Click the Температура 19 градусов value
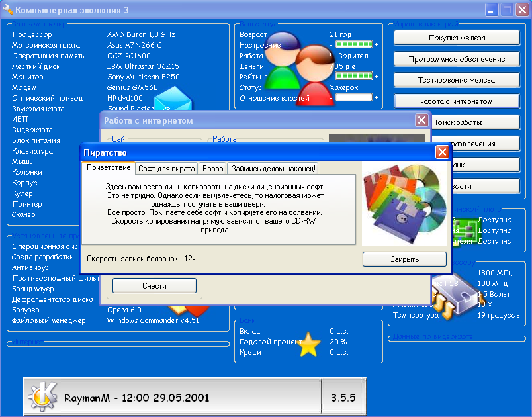Screen dimensions: 532x417 498,315
